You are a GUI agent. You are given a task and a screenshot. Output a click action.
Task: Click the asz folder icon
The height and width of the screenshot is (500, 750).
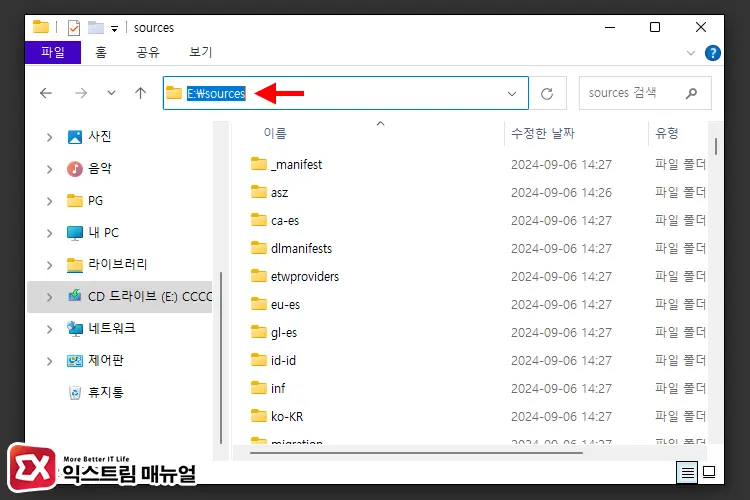pos(259,192)
